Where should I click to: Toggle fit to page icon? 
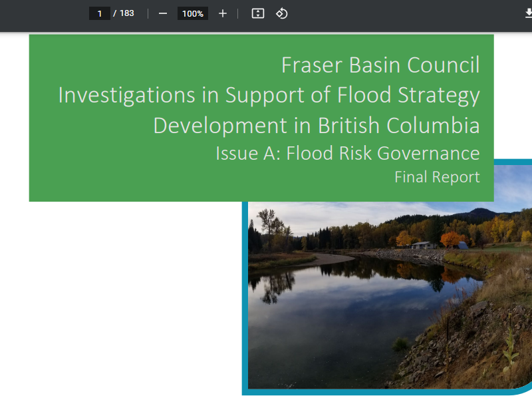pyautogui.click(x=258, y=13)
